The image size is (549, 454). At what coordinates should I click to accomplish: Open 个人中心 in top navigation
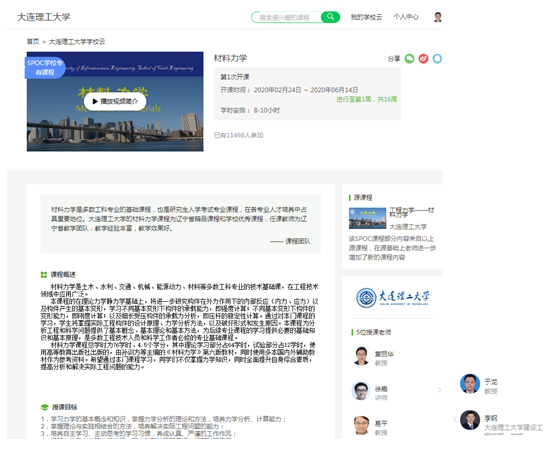point(406,17)
